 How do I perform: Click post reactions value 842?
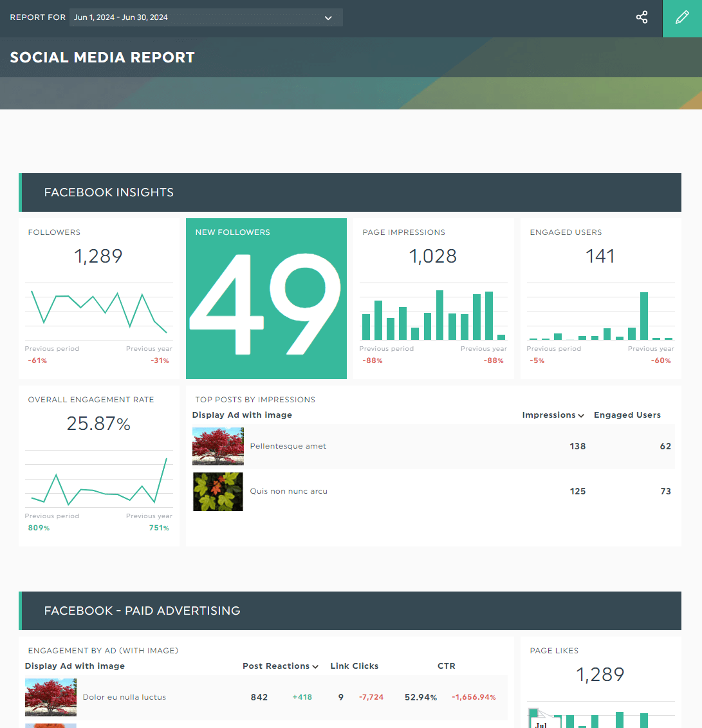(259, 697)
